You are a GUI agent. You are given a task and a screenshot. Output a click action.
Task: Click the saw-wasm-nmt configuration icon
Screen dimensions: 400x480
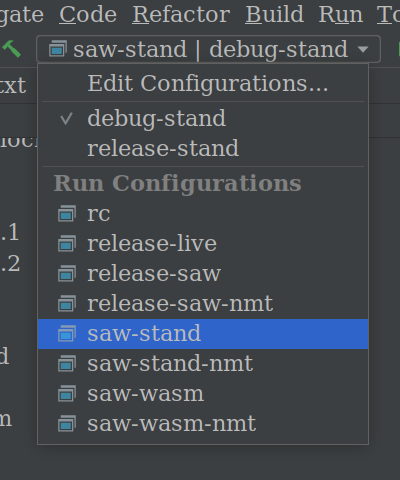click(67, 423)
